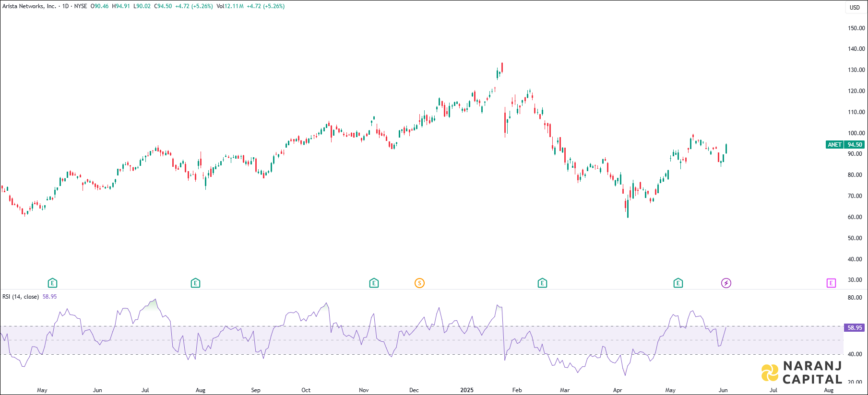The image size is (868, 395).
Task: Click the NYSE exchange label
Action: pyautogui.click(x=81, y=6)
